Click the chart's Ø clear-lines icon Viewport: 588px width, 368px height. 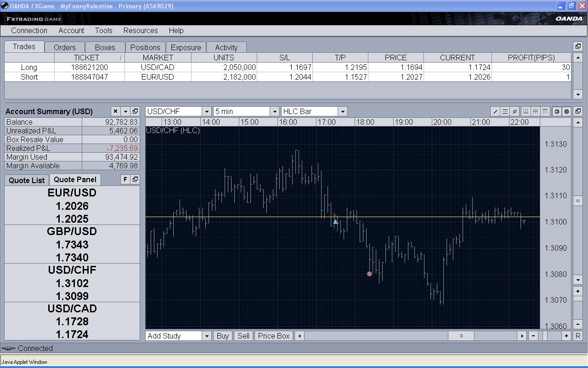click(x=514, y=111)
